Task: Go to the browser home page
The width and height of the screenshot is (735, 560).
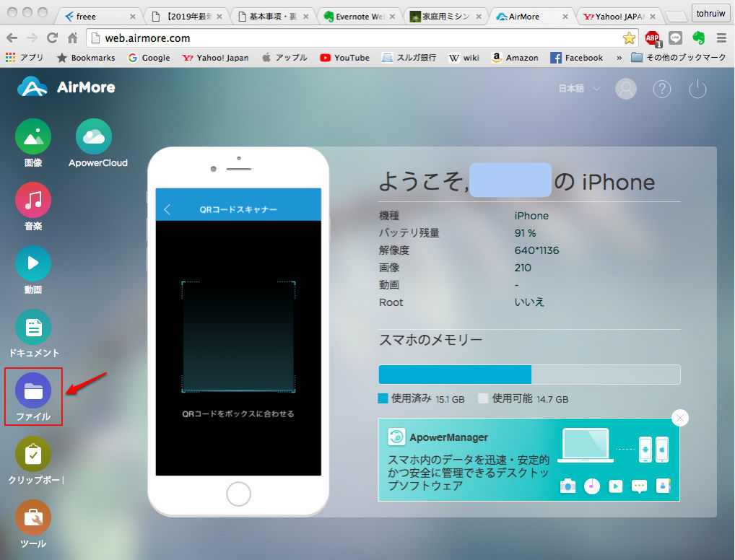Action: [x=73, y=38]
